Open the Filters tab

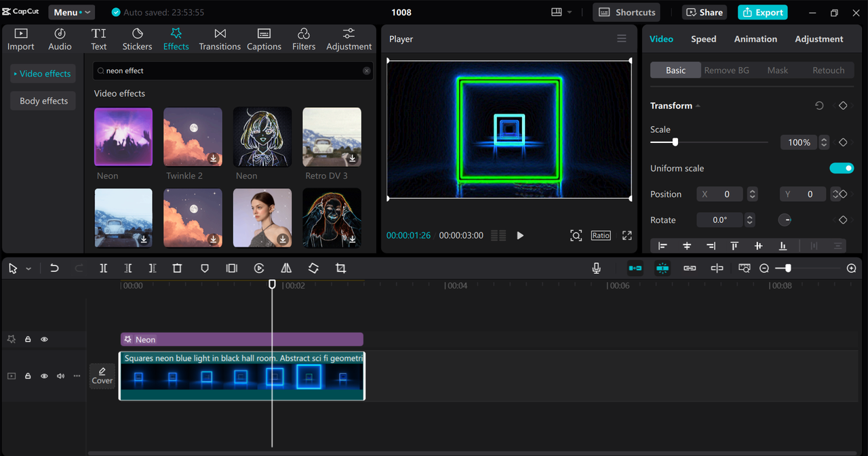304,39
